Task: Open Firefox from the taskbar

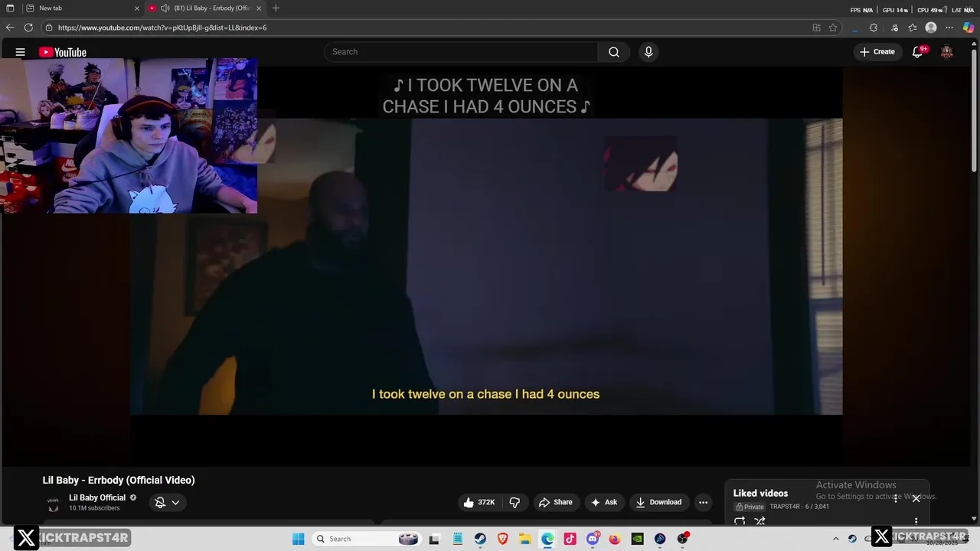Action: coord(615,539)
